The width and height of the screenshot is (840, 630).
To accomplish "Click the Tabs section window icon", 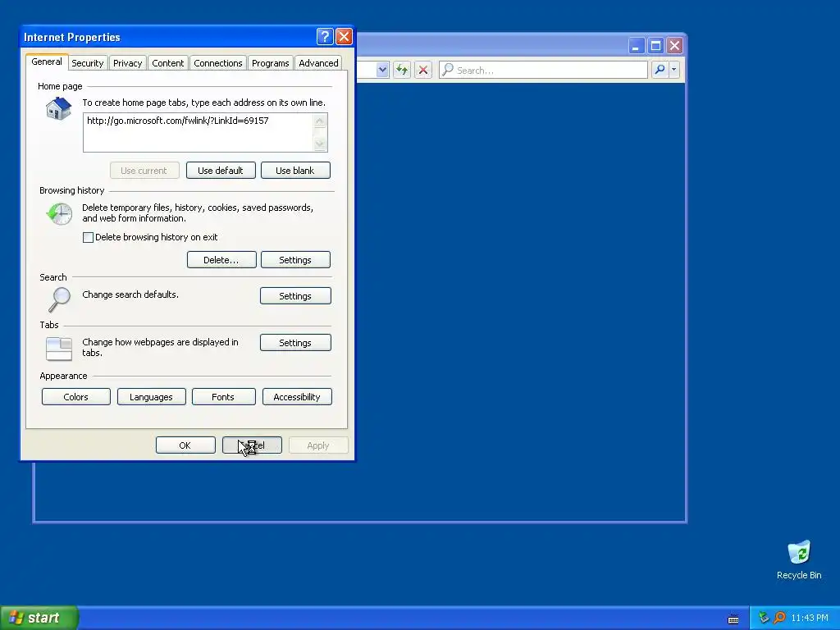I will click(x=59, y=349).
